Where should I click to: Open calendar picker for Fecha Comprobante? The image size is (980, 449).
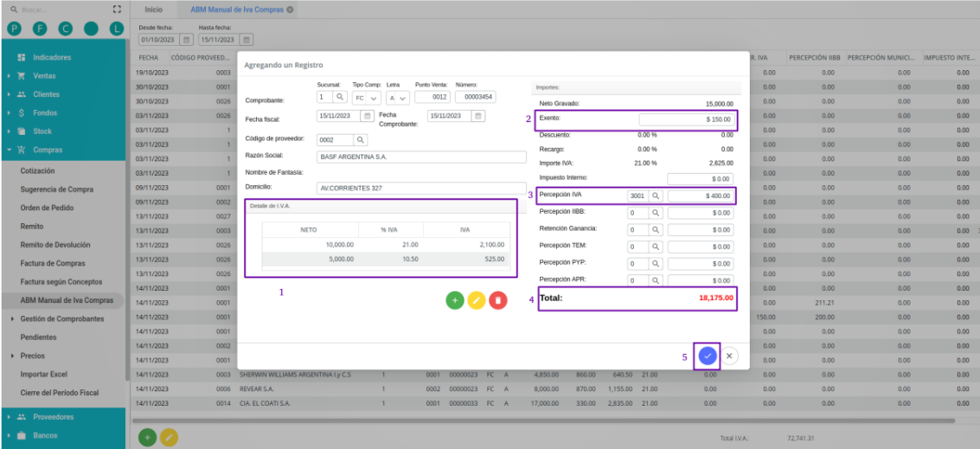tap(478, 116)
